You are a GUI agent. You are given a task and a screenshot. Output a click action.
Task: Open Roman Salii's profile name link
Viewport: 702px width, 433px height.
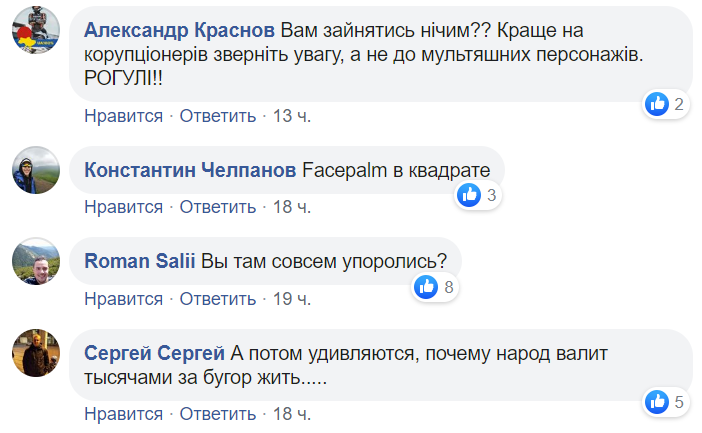(138, 261)
